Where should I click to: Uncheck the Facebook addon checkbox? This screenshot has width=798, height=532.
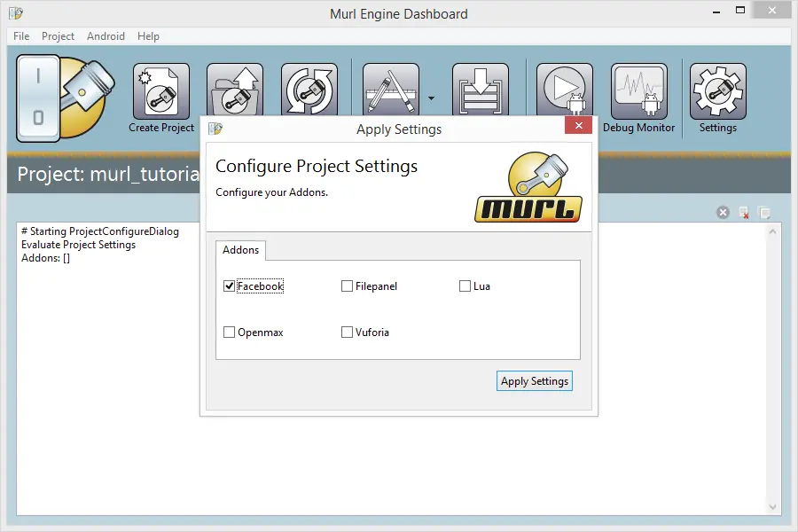pos(229,286)
